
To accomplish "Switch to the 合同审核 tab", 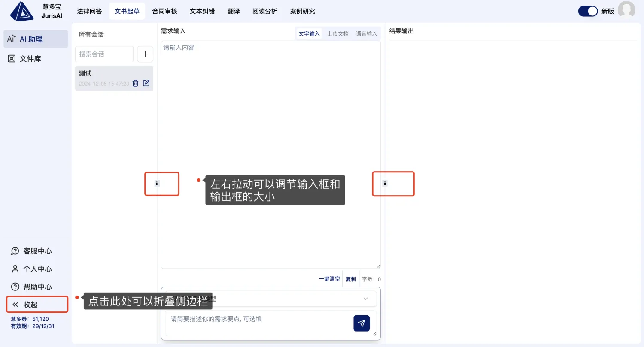I will click(x=164, y=11).
